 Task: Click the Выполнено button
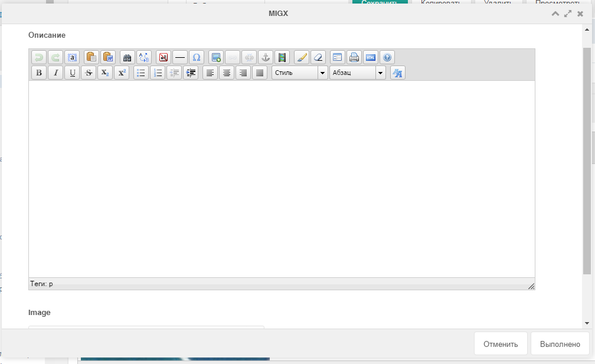pyautogui.click(x=560, y=344)
